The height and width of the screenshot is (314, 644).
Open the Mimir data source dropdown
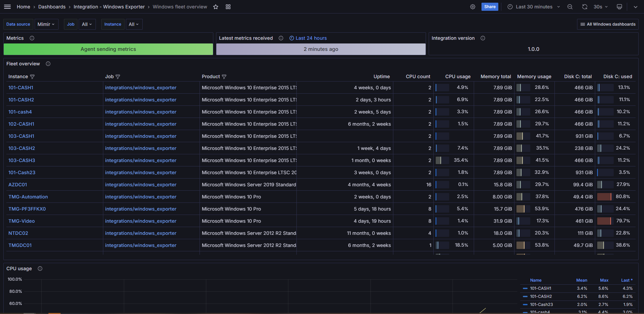tap(46, 24)
